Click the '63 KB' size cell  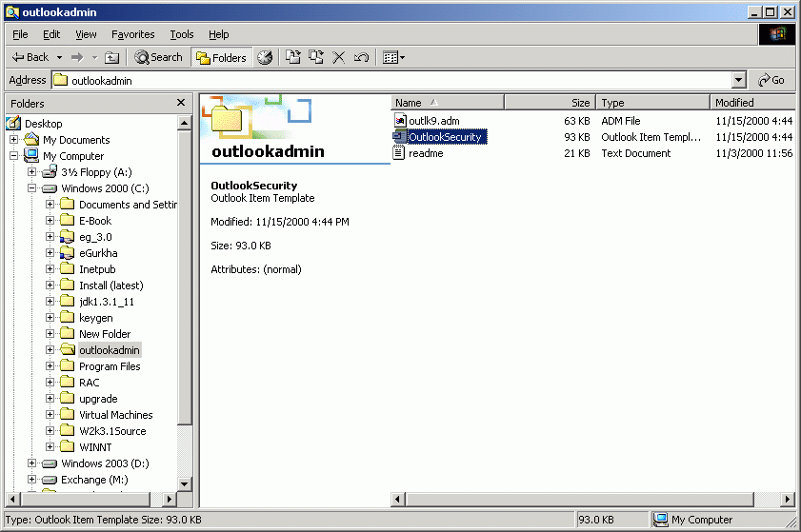577,121
